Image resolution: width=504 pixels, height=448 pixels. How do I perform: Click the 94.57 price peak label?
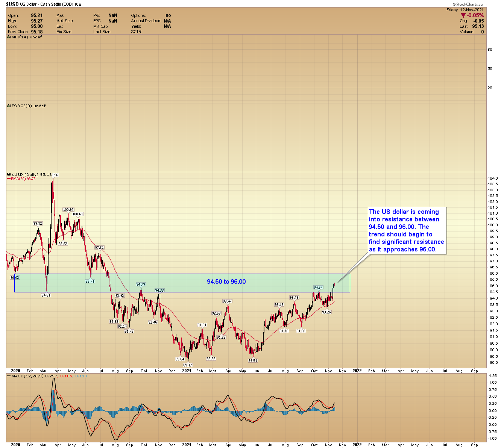318,288
